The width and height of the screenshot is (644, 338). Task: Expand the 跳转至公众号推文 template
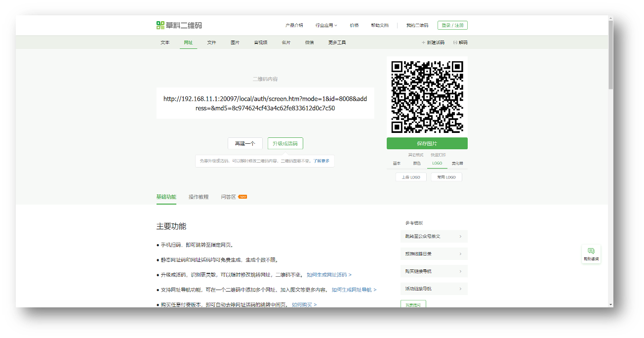point(434,236)
